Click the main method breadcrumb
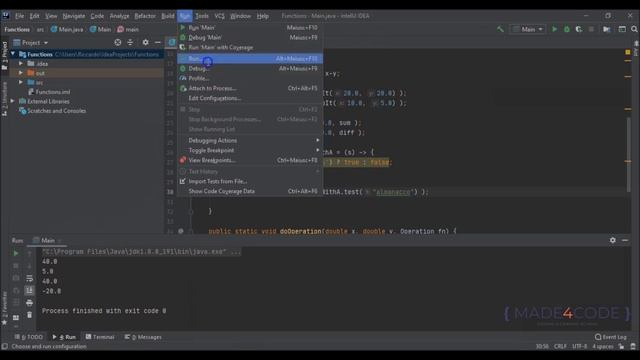Screen dimensions: 640x360 pyautogui.click(x=128, y=29)
